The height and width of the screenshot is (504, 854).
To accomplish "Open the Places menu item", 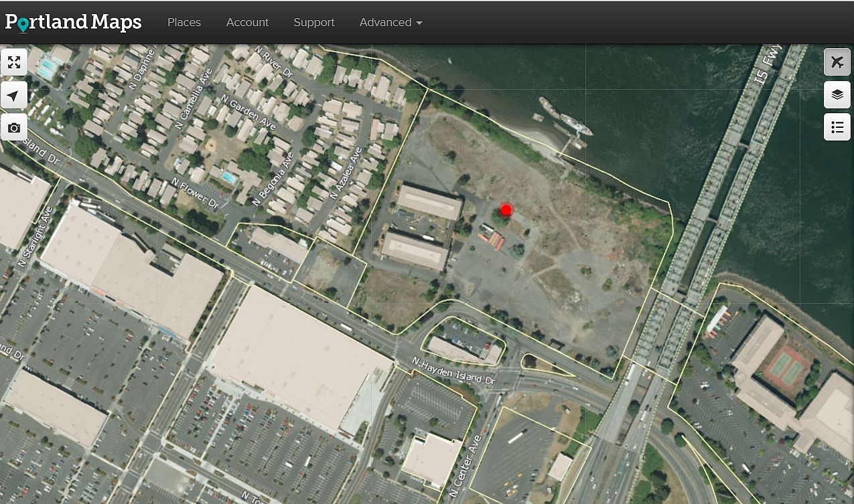I will click(x=184, y=22).
